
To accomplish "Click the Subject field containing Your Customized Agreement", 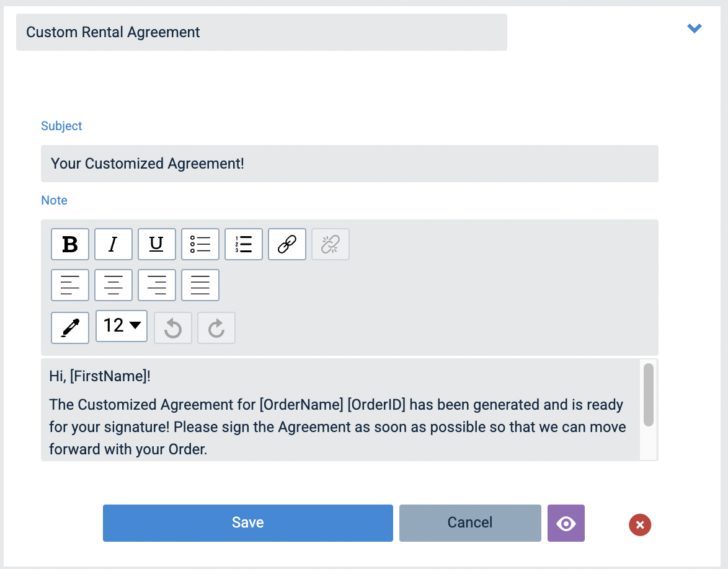I will tap(350, 164).
